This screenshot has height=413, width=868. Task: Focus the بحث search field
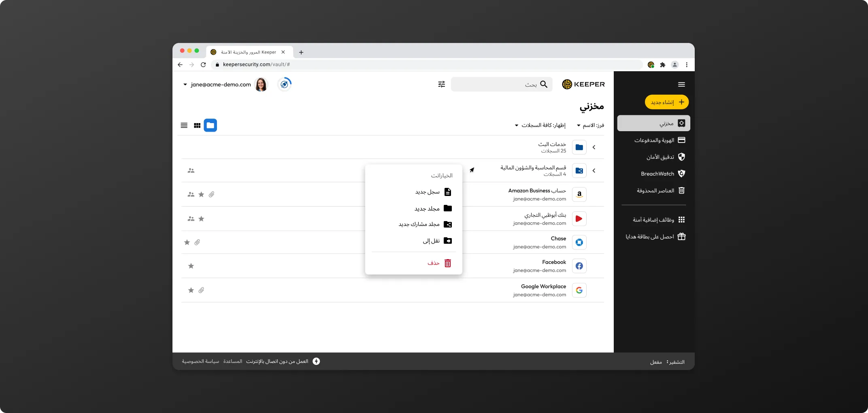502,84
